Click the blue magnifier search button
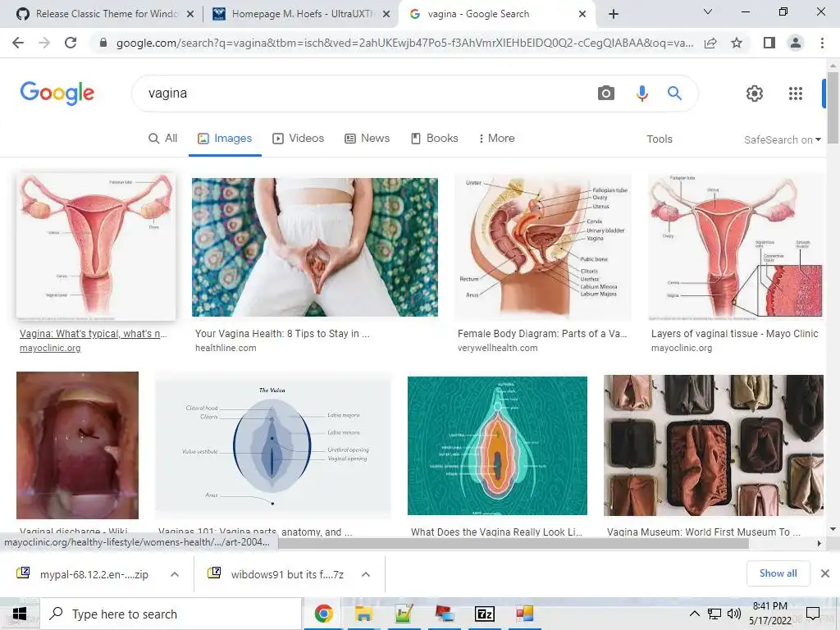Viewport: 840px width, 630px height. (x=674, y=94)
